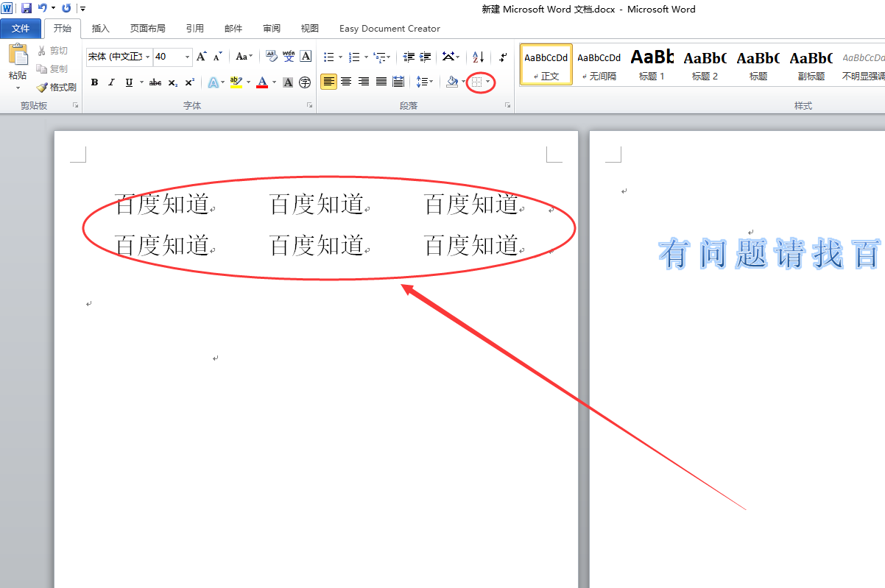Image resolution: width=885 pixels, height=588 pixels.
Task: Click the Redo icon in quick access toolbar
Action: pos(66,8)
